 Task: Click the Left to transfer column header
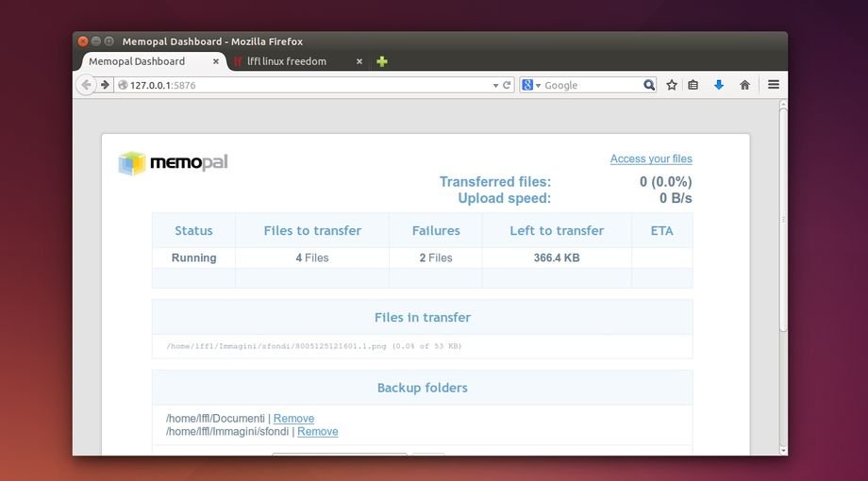click(x=557, y=230)
